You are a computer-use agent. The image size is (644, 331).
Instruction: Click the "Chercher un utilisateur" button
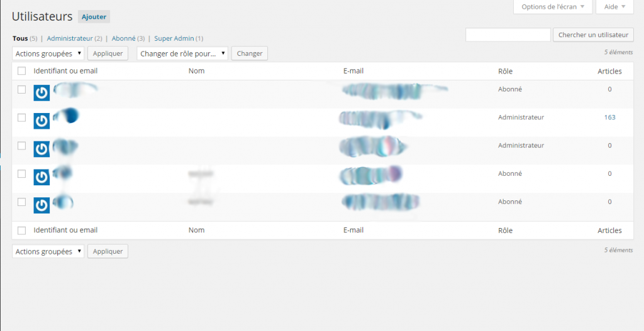point(593,35)
